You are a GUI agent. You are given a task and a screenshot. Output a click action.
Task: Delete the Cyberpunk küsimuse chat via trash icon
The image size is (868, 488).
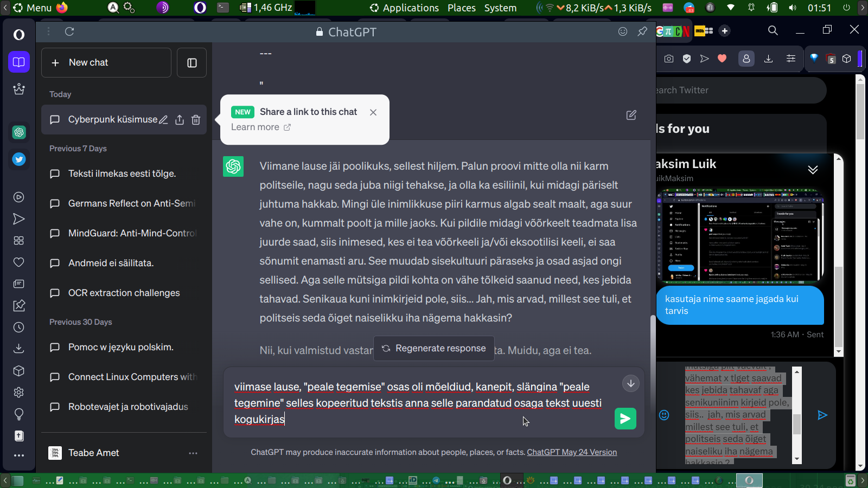[x=196, y=120]
